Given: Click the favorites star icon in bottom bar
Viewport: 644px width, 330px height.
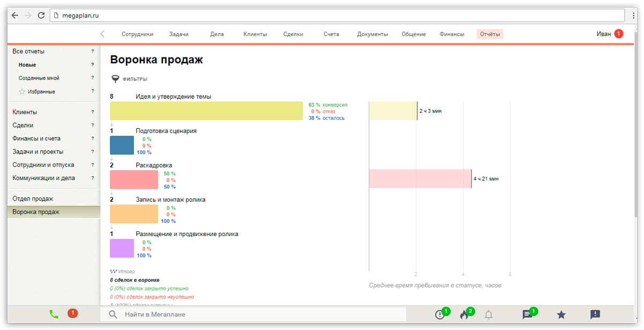Looking at the screenshot, I should click(561, 315).
